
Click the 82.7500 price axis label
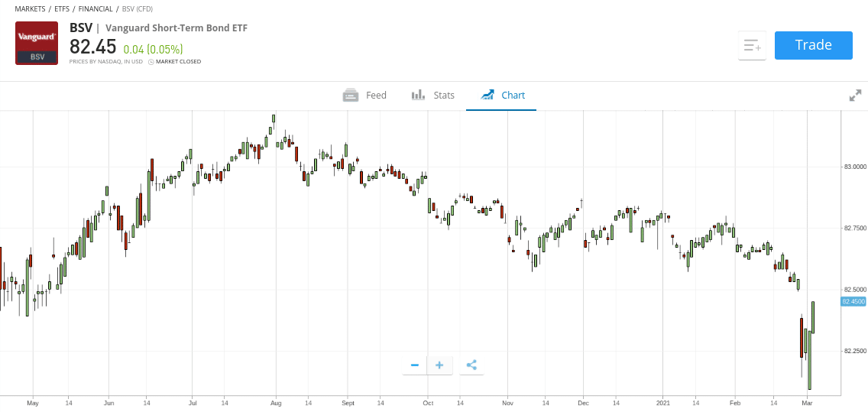855,228
